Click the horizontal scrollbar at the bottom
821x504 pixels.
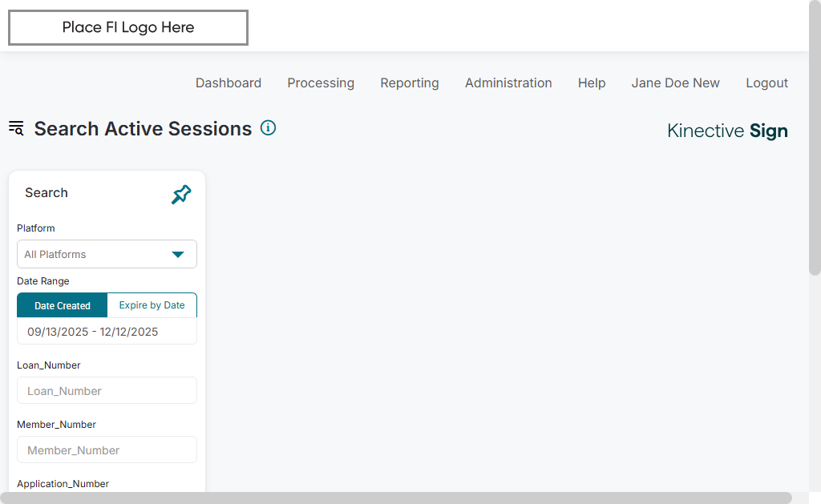396,498
